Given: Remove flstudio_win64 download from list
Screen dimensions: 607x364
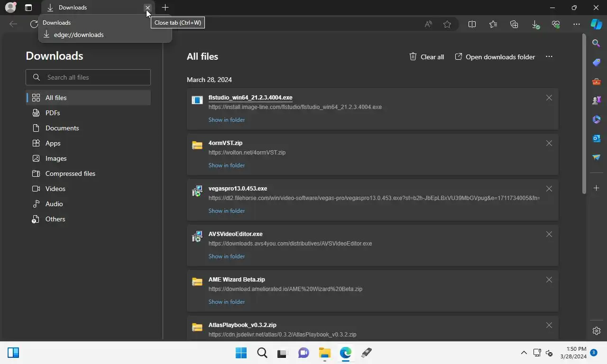Looking at the screenshot, I should (549, 98).
